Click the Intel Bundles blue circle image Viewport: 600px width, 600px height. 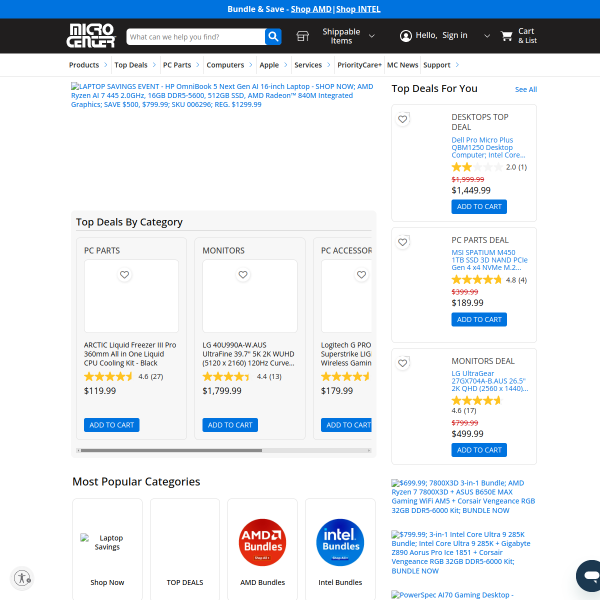click(x=340, y=542)
